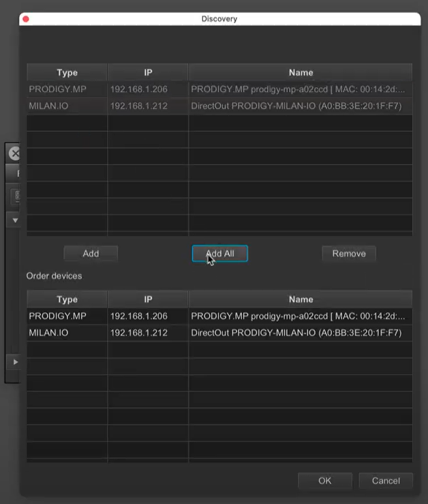Select PRODIGY.MP type in Order devices table

67,316
